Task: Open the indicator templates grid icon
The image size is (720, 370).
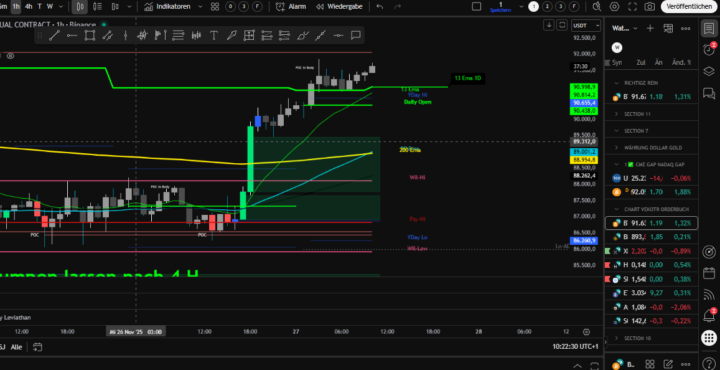Action: click(214, 6)
